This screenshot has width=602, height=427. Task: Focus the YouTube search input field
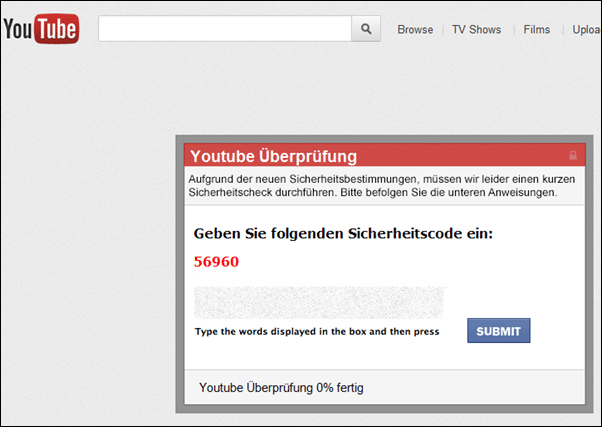pyautogui.click(x=225, y=28)
